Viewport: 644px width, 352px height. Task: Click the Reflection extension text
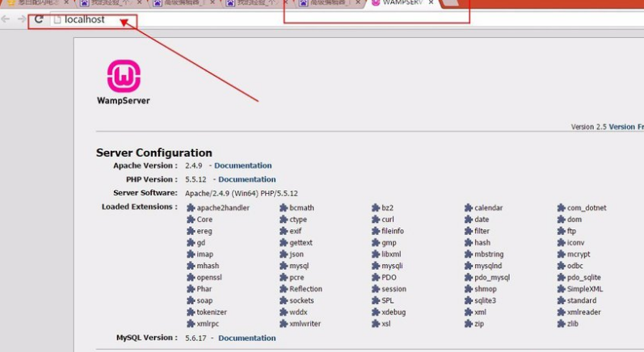pyautogui.click(x=305, y=289)
